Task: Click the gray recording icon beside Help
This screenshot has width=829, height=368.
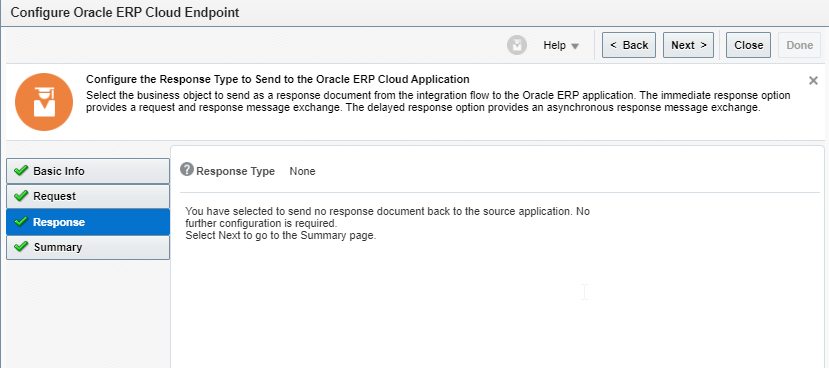Action: point(517,45)
